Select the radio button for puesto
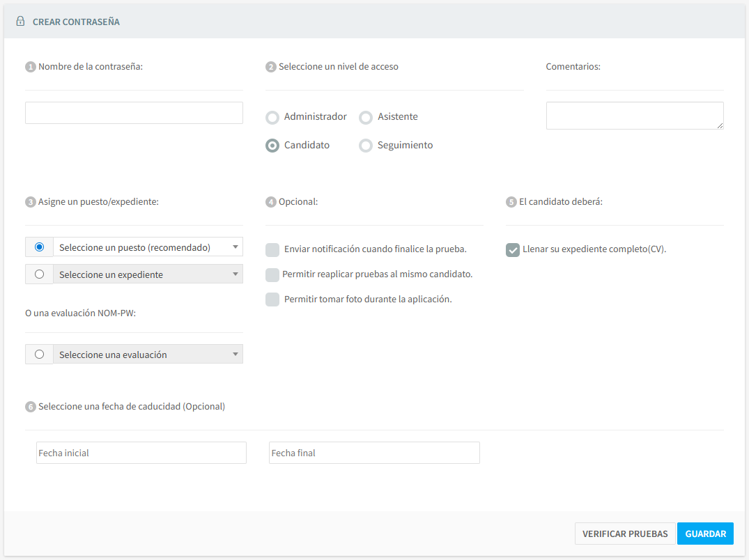Screen dimensions: 749x560 coord(39,247)
